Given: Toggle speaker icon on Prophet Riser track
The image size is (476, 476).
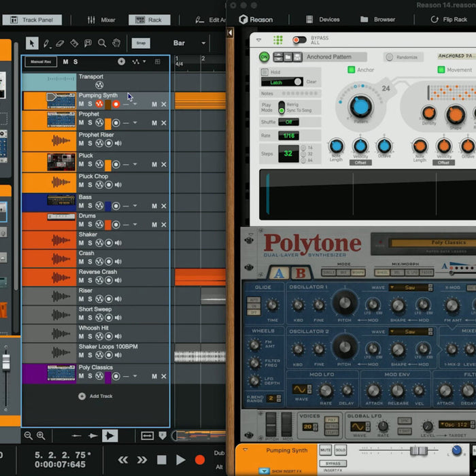Looking at the screenshot, I should [118, 143].
